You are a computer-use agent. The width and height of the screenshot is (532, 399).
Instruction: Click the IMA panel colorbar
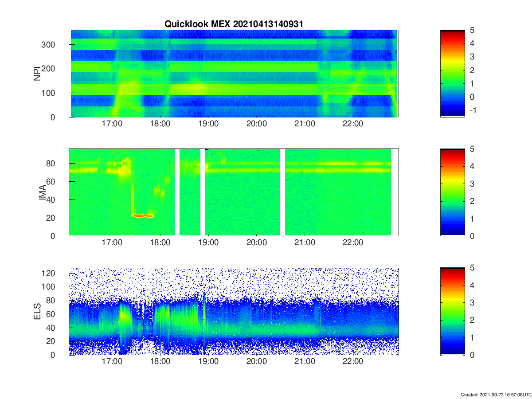point(453,192)
